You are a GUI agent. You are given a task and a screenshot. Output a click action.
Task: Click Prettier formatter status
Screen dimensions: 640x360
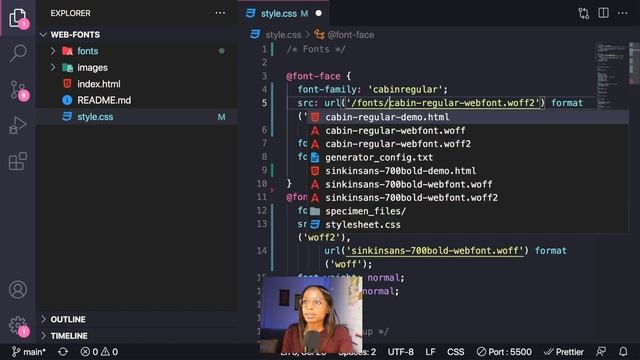564,351
